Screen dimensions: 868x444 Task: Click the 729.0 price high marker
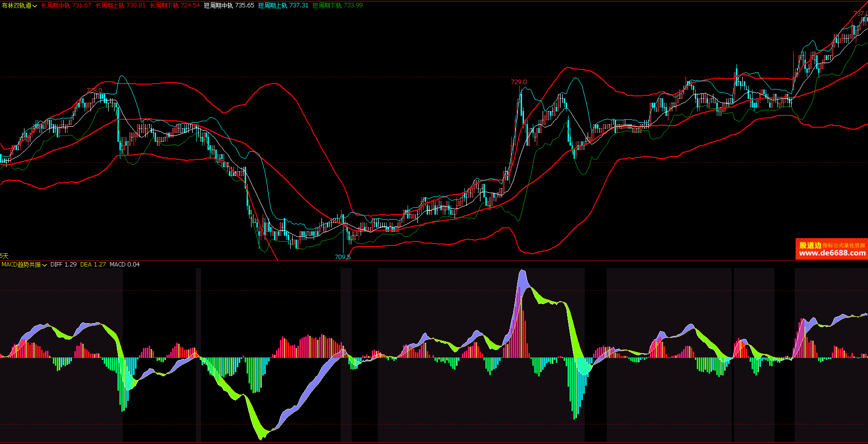click(x=519, y=82)
